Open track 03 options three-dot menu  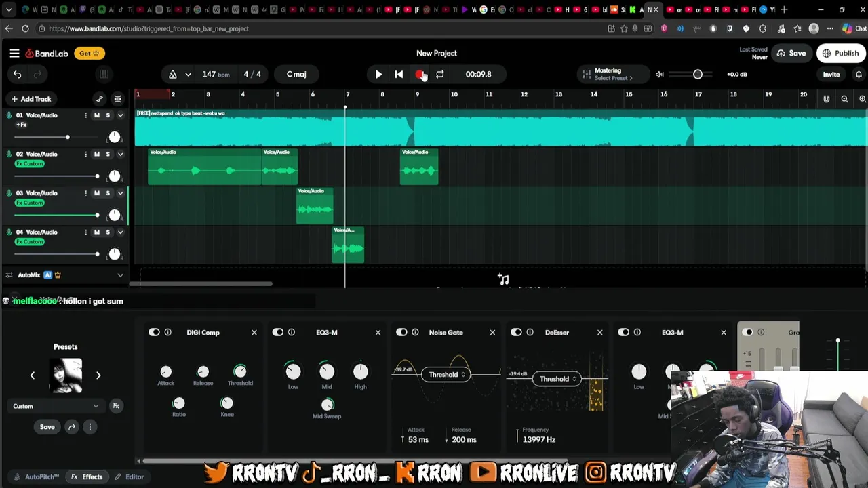coord(85,193)
